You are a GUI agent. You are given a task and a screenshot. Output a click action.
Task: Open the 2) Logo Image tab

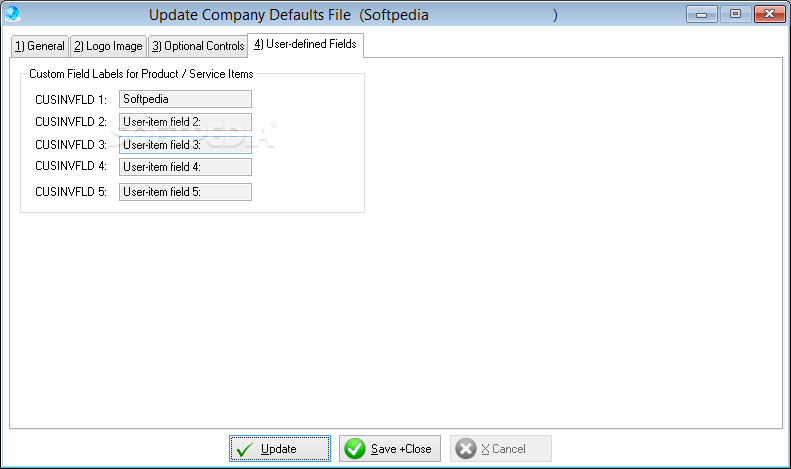108,46
